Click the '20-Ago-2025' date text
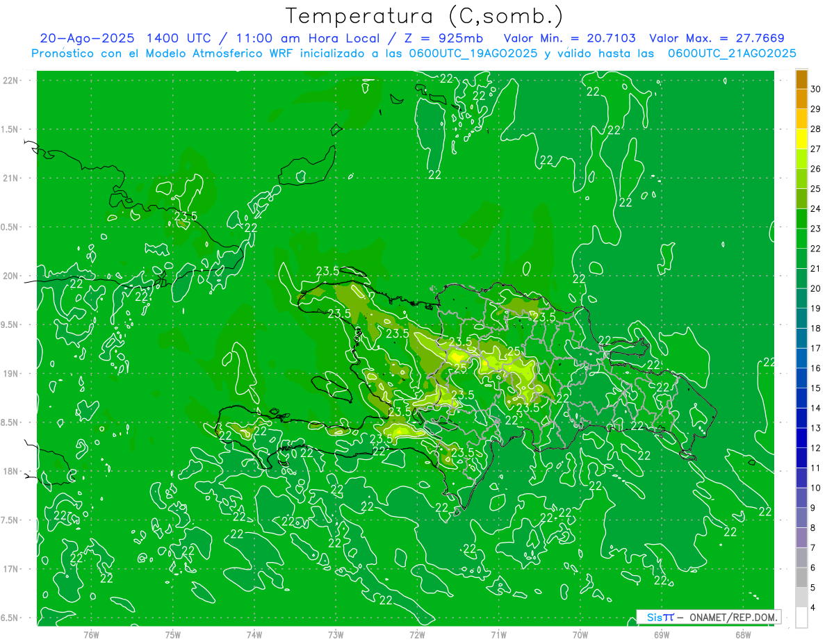Image resolution: width=834 pixels, height=644 pixels. 87,38
